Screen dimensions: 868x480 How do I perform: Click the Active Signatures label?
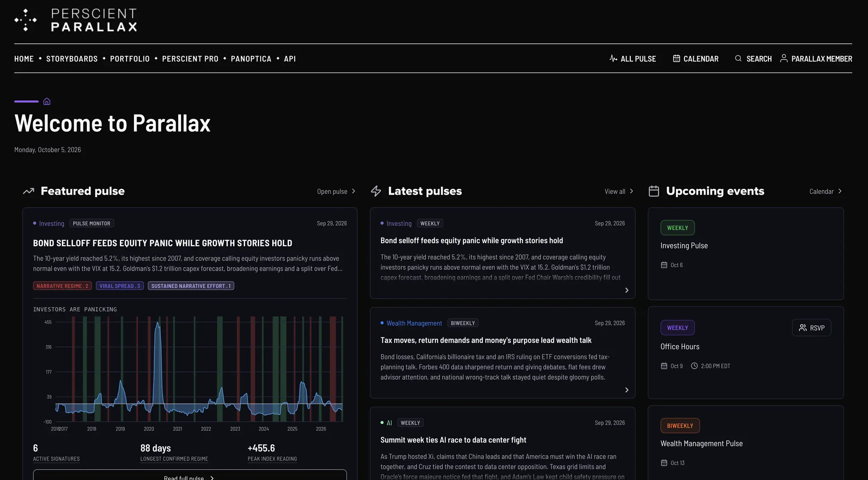click(56, 459)
